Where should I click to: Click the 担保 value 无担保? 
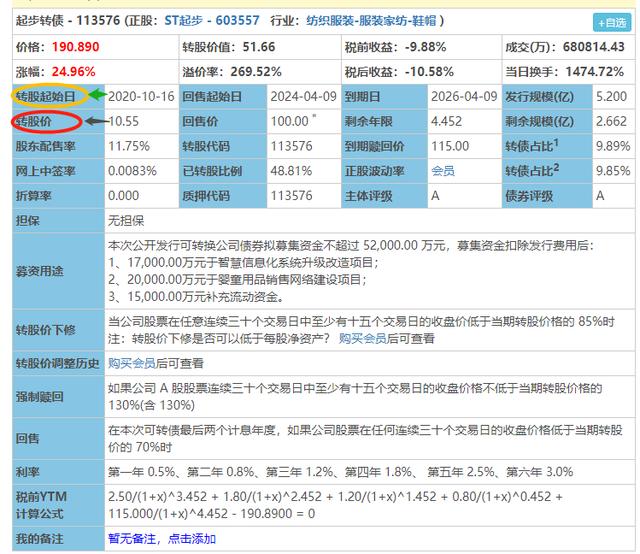point(126,220)
